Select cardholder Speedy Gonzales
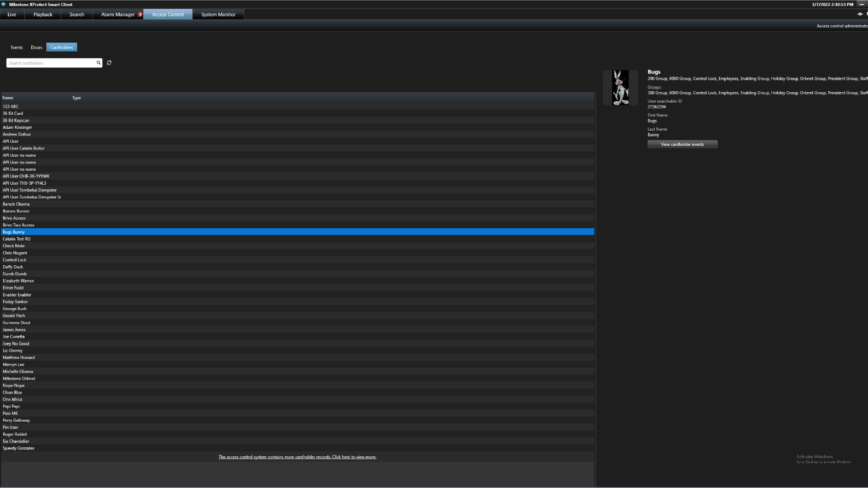The image size is (868, 488). [297, 448]
